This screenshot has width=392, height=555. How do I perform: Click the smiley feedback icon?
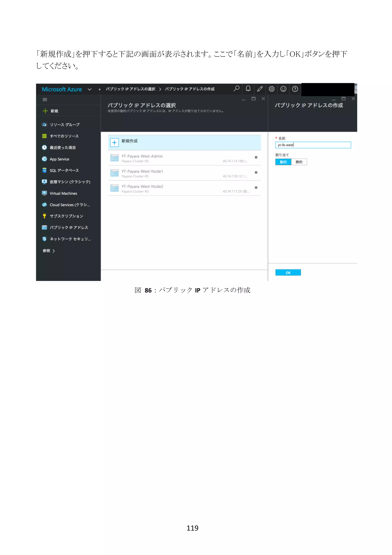283,89
